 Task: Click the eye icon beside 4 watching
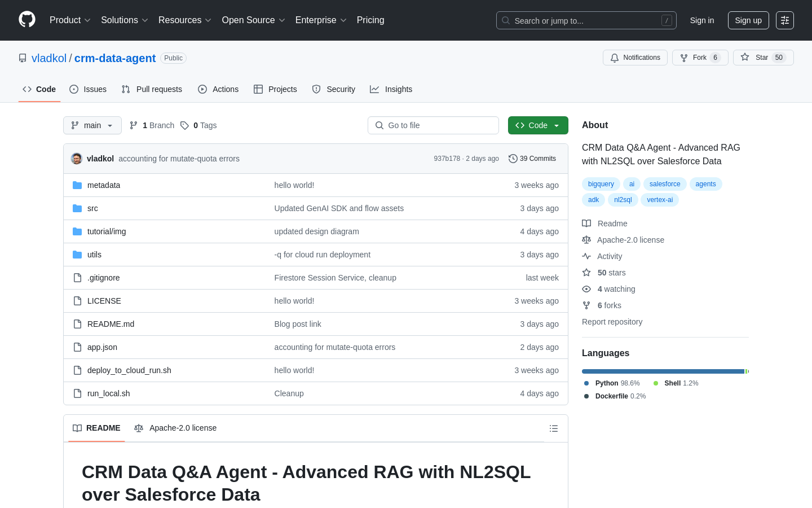[x=586, y=289]
